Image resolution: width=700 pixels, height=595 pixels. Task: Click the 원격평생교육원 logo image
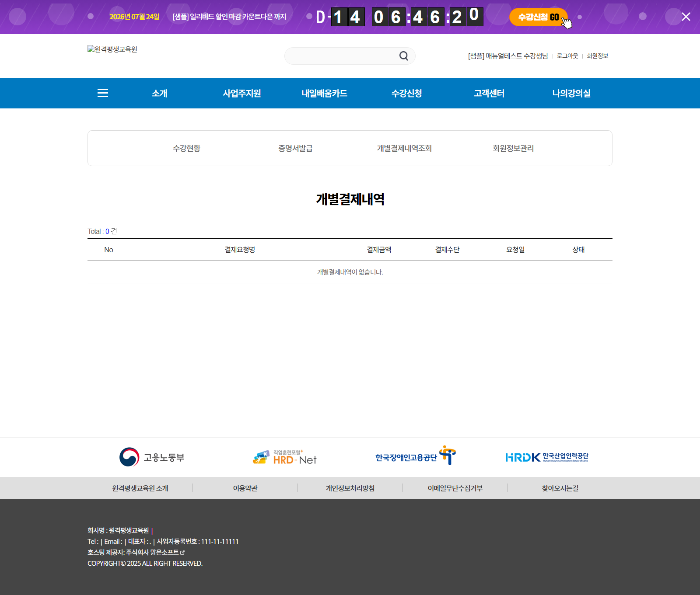coord(112,49)
